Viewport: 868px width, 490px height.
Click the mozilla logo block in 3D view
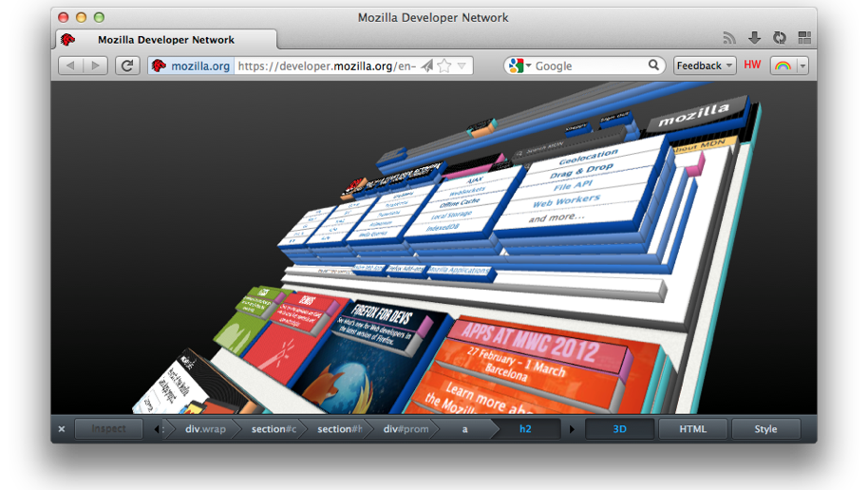tap(695, 114)
